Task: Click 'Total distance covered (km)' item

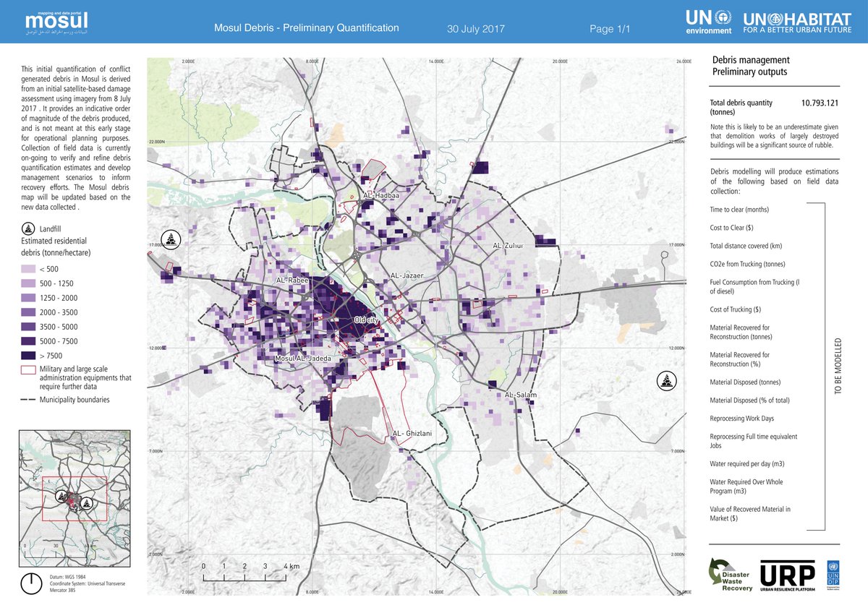Action: pos(746,246)
